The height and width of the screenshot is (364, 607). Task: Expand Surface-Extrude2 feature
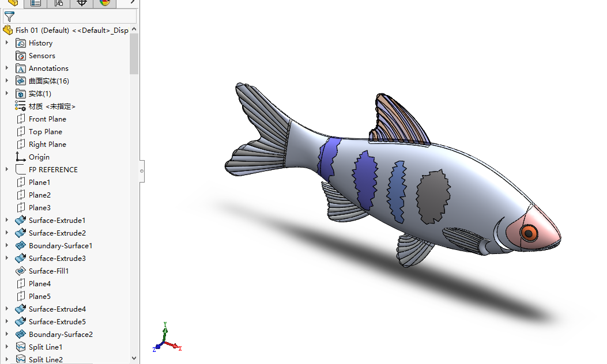click(x=6, y=233)
